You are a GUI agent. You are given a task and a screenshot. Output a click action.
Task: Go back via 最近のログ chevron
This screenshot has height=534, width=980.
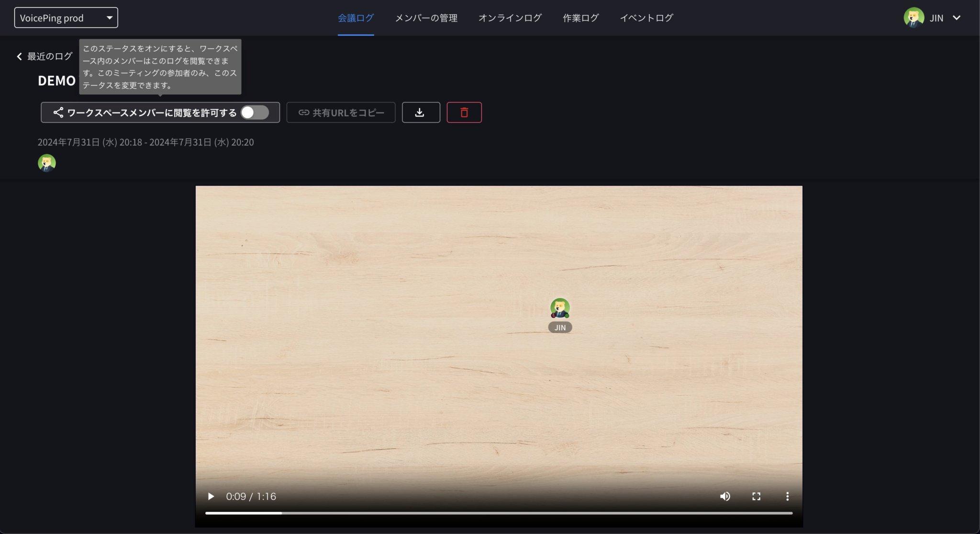[19, 57]
